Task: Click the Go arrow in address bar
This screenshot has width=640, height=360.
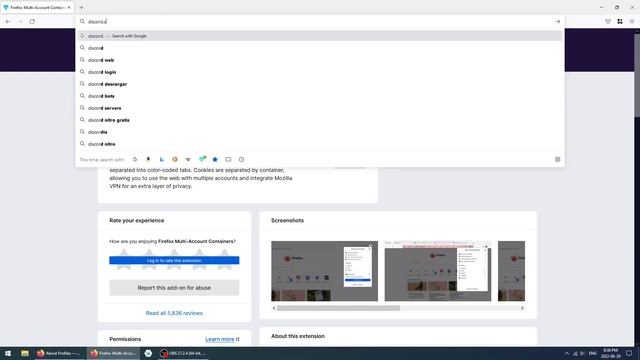Action: [x=558, y=22]
